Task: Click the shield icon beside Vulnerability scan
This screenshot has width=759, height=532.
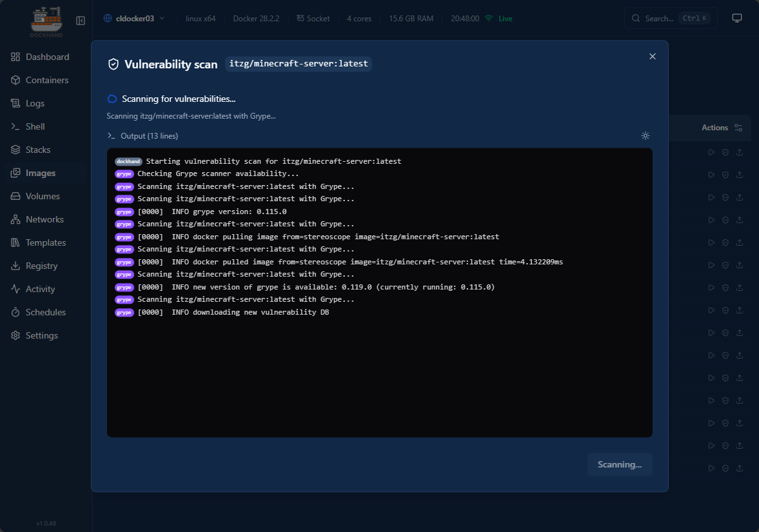Action: tap(113, 64)
